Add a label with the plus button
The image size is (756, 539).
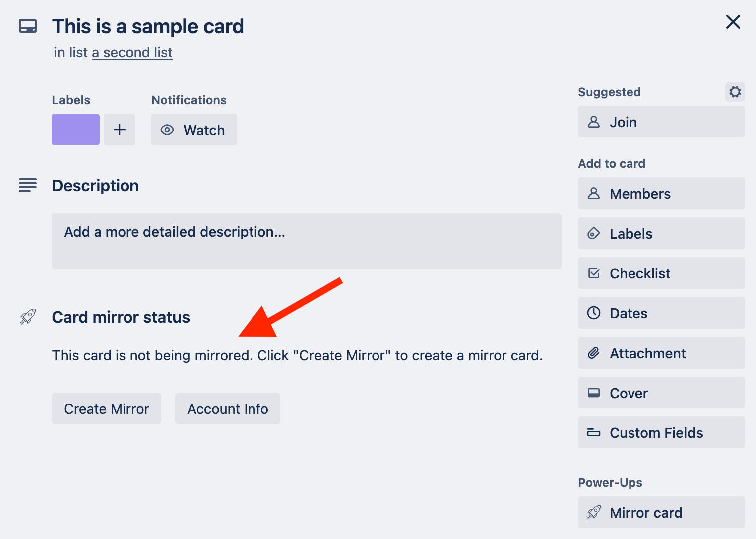click(120, 130)
